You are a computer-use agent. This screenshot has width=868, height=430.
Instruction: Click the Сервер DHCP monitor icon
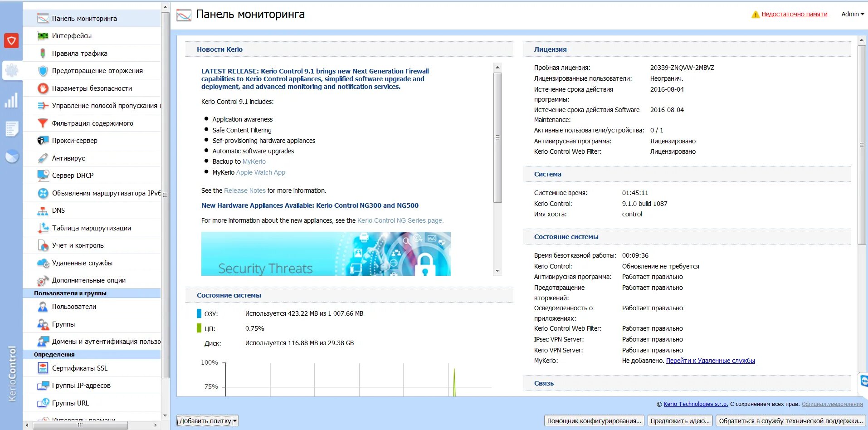[43, 176]
